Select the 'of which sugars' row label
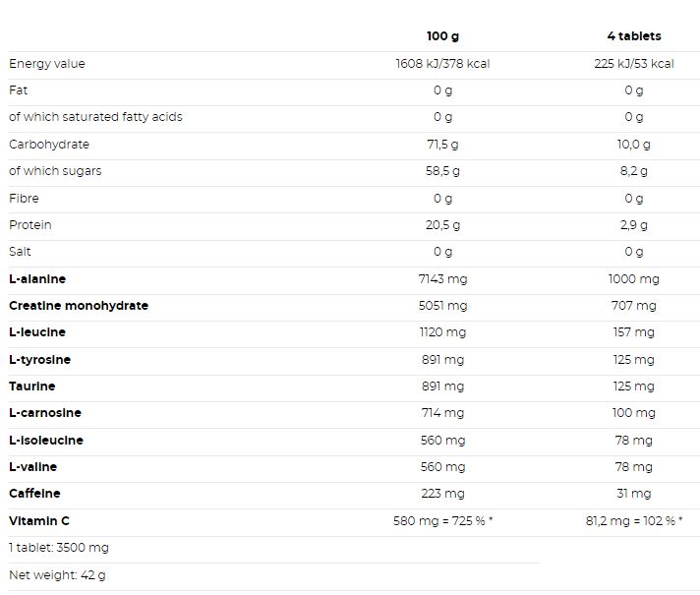The width and height of the screenshot is (700, 595). (55, 171)
